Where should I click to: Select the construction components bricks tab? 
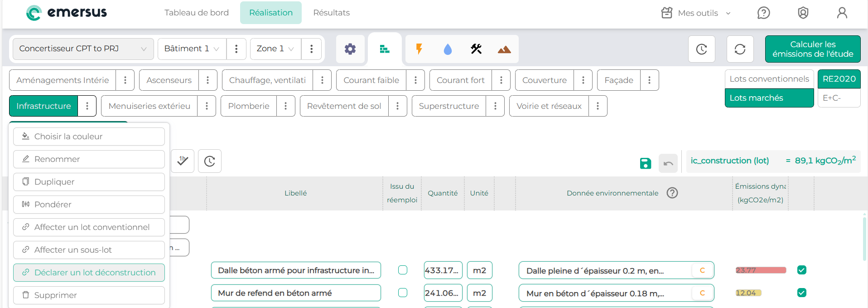coord(385,49)
